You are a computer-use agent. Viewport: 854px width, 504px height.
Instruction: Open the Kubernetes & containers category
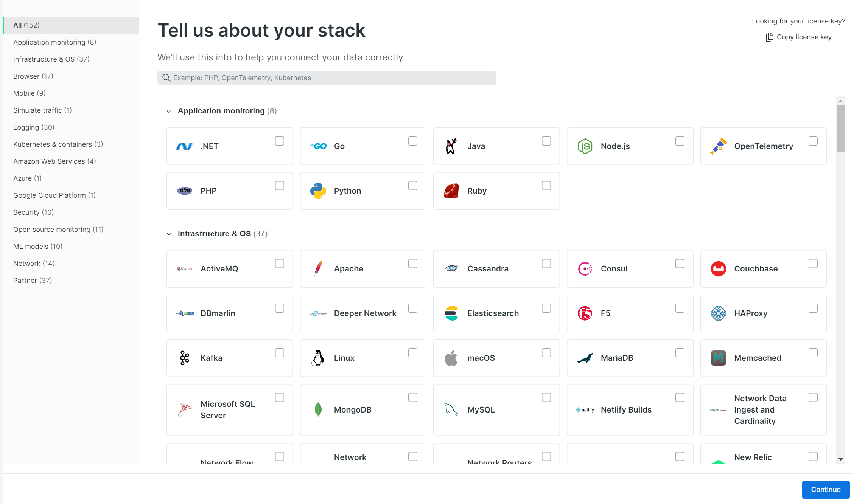(58, 144)
